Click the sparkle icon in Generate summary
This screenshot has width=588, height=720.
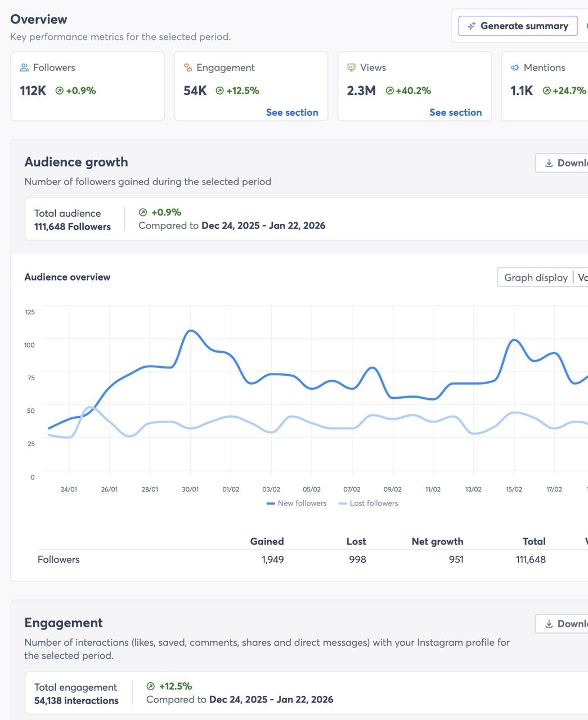coord(472,26)
